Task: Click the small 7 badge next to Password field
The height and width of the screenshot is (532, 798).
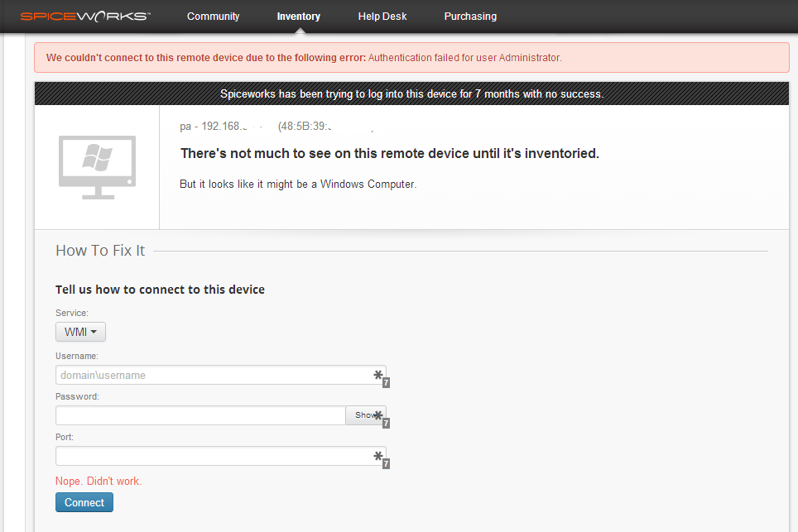Action: click(384, 421)
